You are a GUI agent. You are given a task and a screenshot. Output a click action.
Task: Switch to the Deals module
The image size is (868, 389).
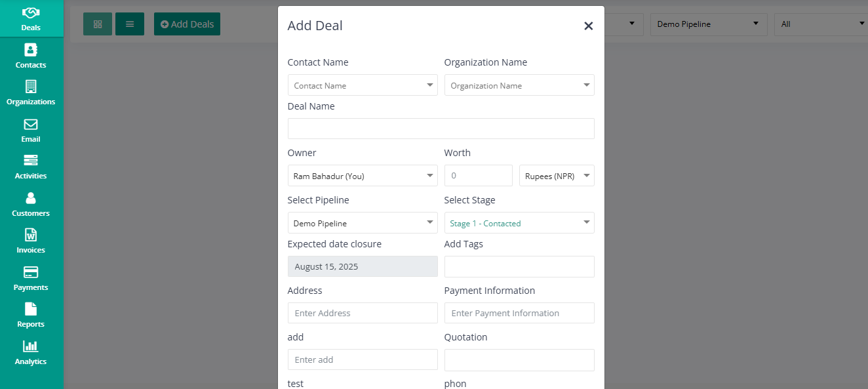click(x=30, y=18)
